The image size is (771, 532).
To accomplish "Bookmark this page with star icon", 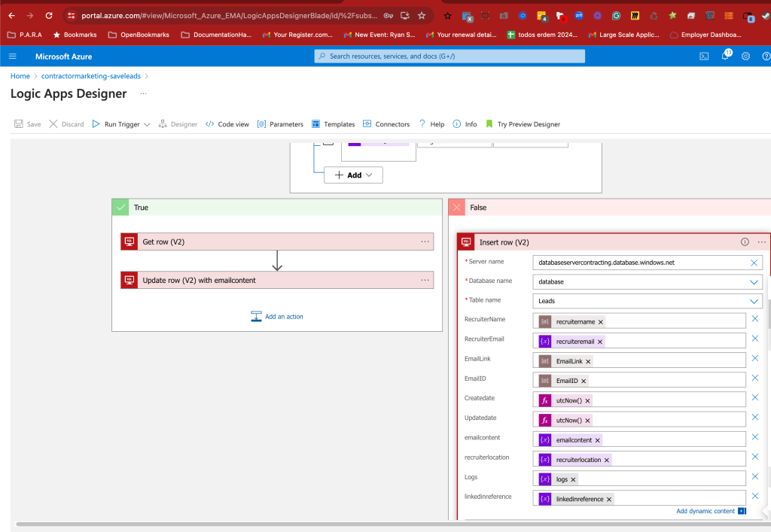I will click(422, 16).
